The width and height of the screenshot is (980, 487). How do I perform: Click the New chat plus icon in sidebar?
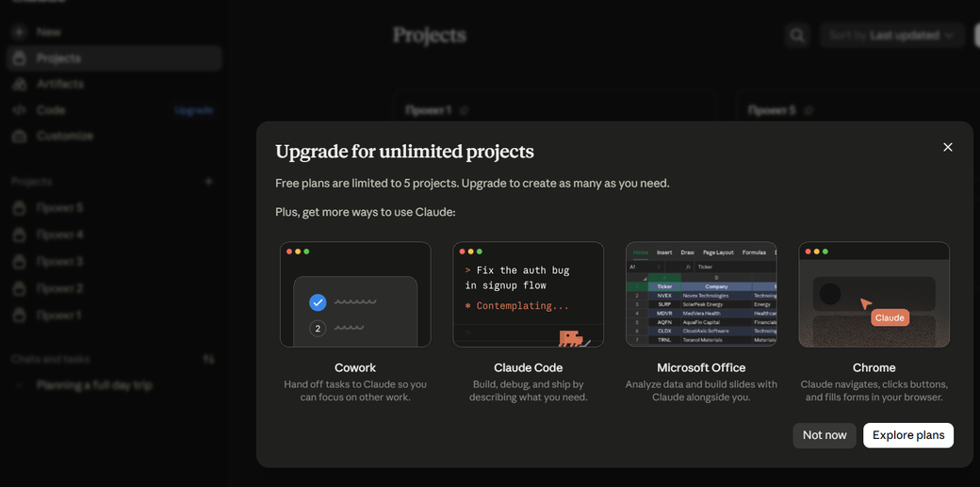coord(20,31)
